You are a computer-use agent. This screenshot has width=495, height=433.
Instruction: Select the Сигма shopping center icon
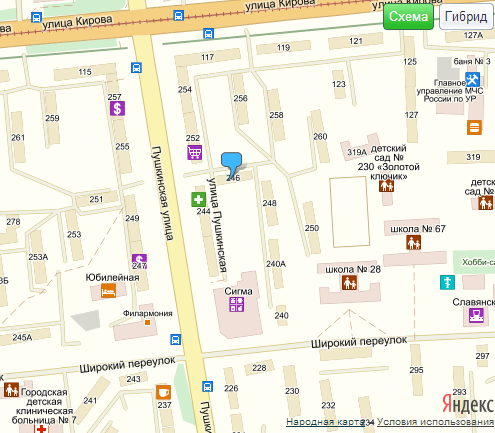pyautogui.click(x=237, y=305)
